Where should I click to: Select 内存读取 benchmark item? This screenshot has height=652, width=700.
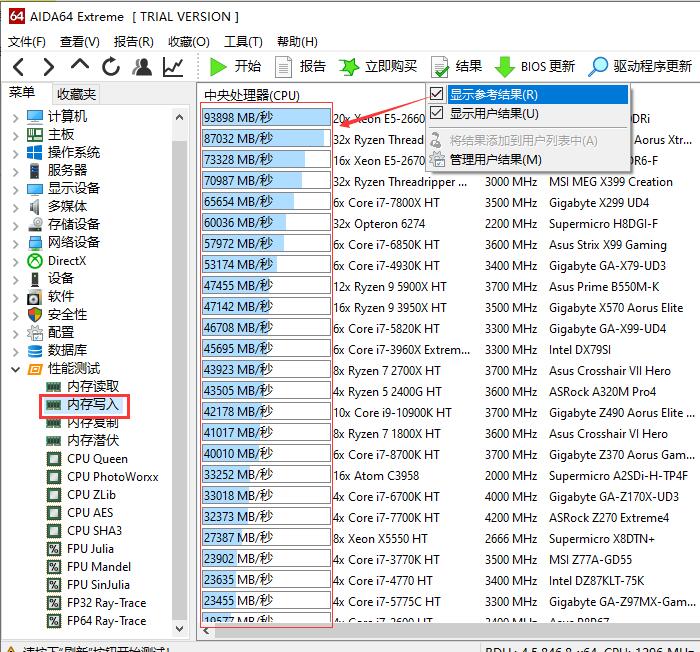coord(92,386)
